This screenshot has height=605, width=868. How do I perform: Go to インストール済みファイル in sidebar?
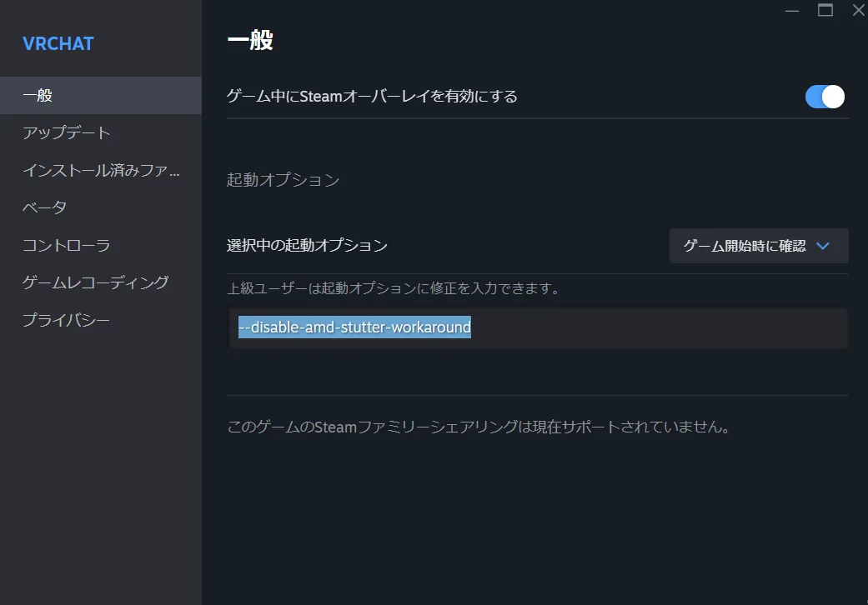[x=100, y=171]
